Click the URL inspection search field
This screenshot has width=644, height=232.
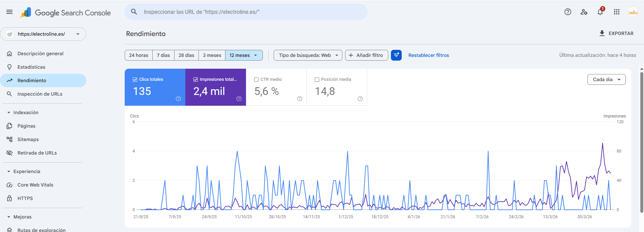click(246, 12)
